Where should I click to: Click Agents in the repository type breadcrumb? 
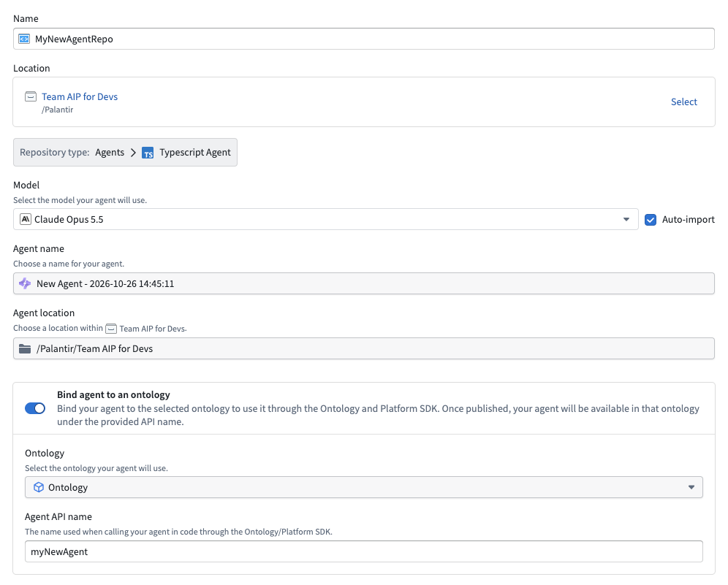pos(110,152)
